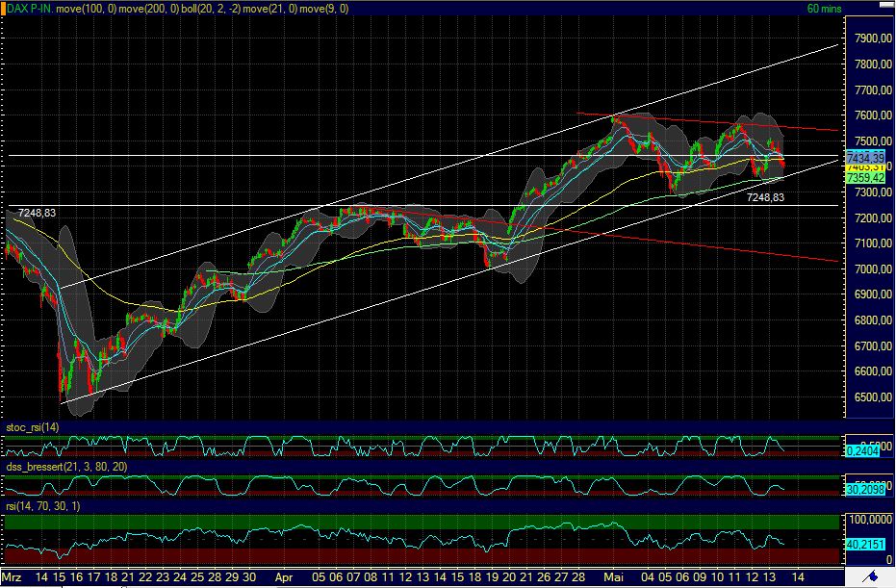This screenshot has width=896, height=588.
Task: Click the 09 date label on the axis
Action: point(700,577)
